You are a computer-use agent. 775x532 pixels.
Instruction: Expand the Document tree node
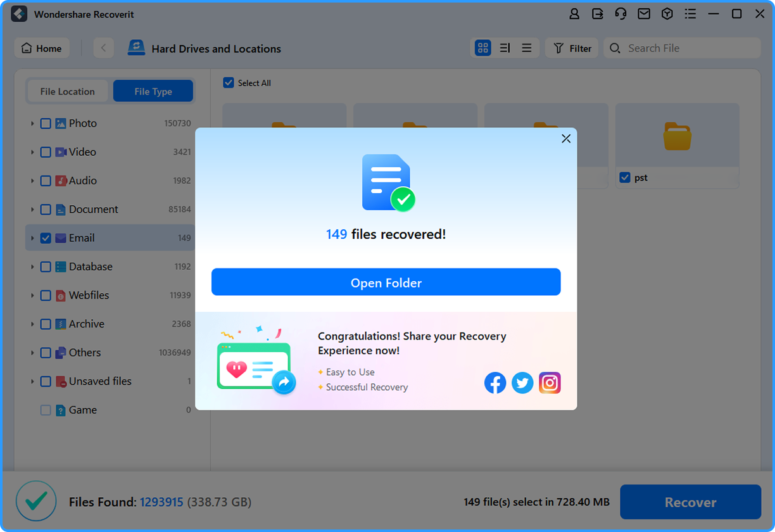tap(32, 210)
